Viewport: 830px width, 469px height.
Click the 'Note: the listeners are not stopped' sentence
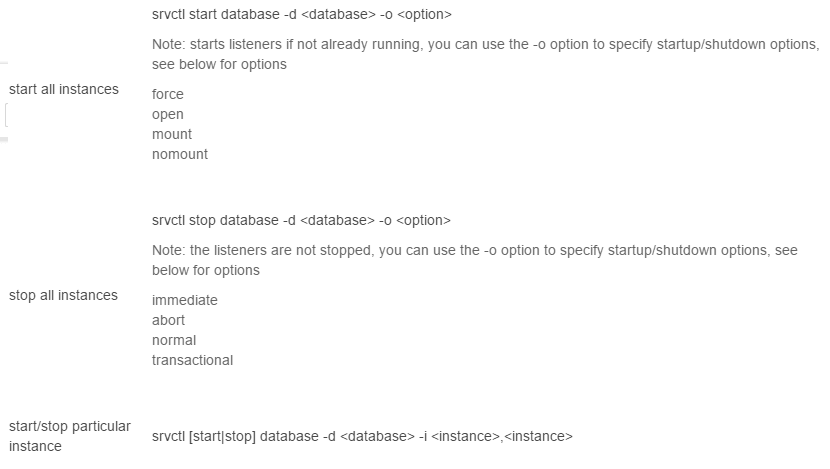click(475, 251)
